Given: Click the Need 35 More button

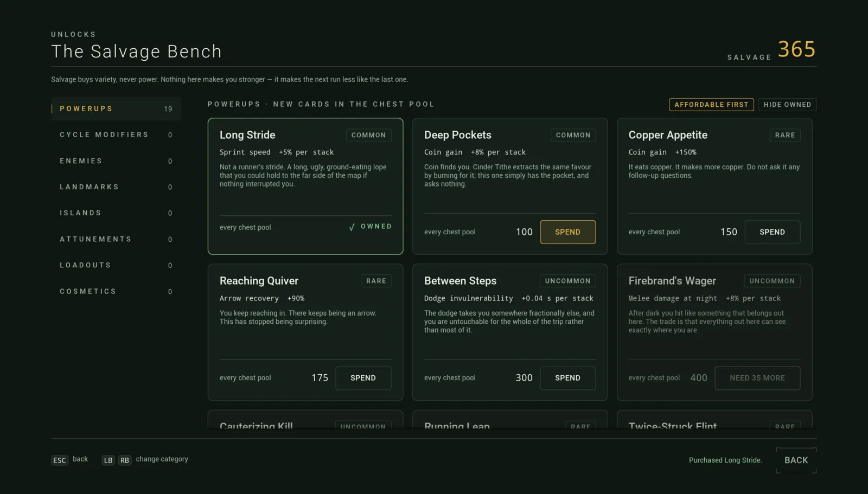Looking at the screenshot, I should coord(757,378).
